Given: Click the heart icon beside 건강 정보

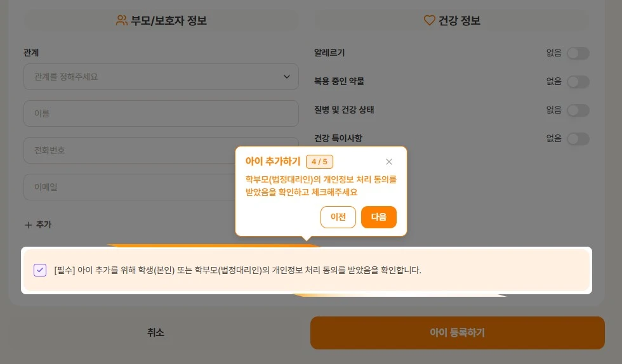Looking at the screenshot, I should (x=429, y=20).
